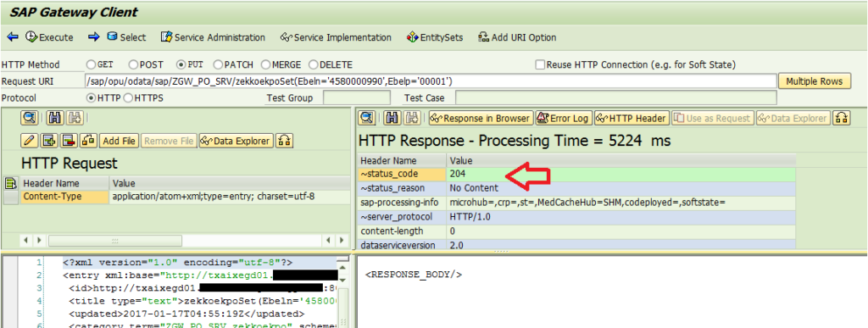Open EntitySets list
The image size is (868, 328).
coord(435,37)
